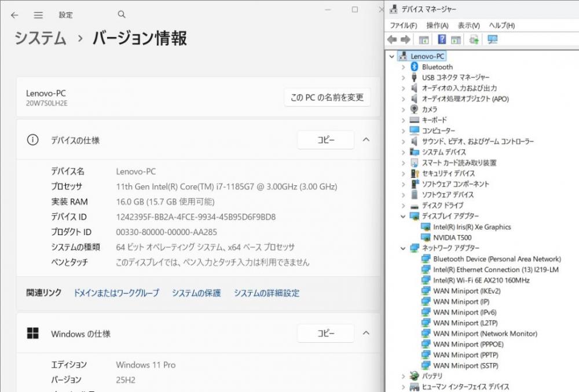Open the 操作(A) menu
The image size is (579, 392).
(x=437, y=25)
